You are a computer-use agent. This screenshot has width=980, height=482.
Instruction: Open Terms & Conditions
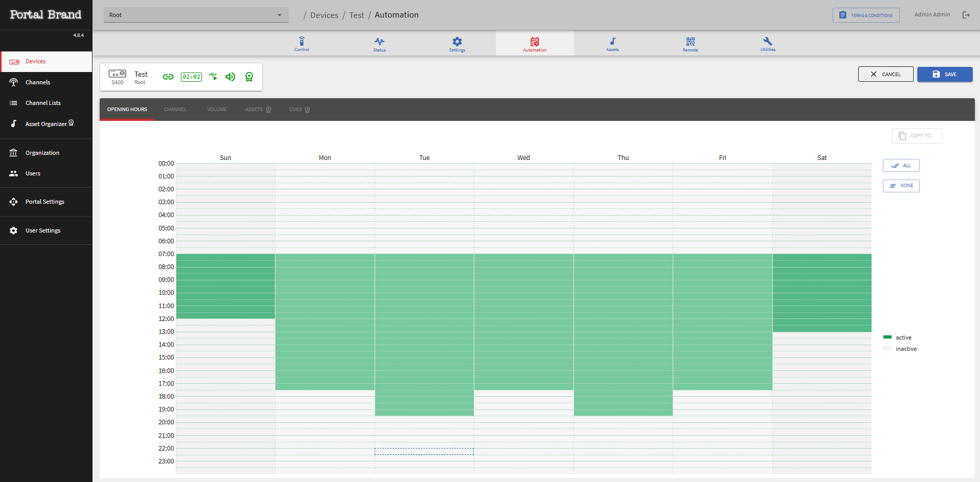tap(866, 15)
